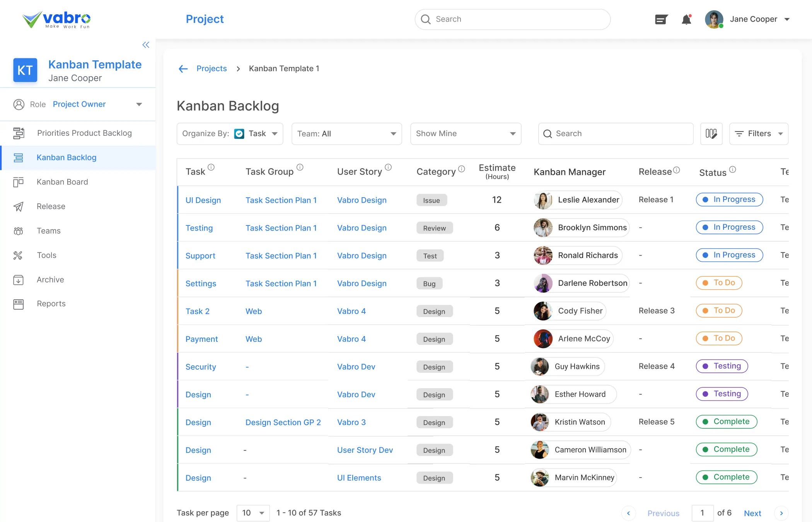Change tasks per page dropdown
Image resolution: width=812 pixels, height=522 pixels.
click(253, 513)
